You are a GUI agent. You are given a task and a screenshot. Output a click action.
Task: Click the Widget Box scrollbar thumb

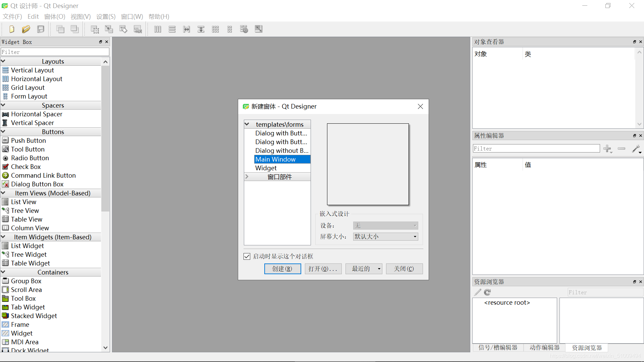[106, 139]
